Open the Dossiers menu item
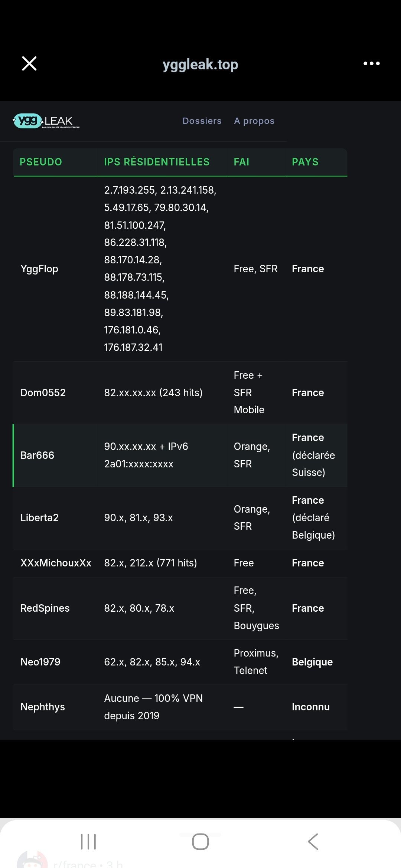Screen dimensions: 401x868 (202, 121)
